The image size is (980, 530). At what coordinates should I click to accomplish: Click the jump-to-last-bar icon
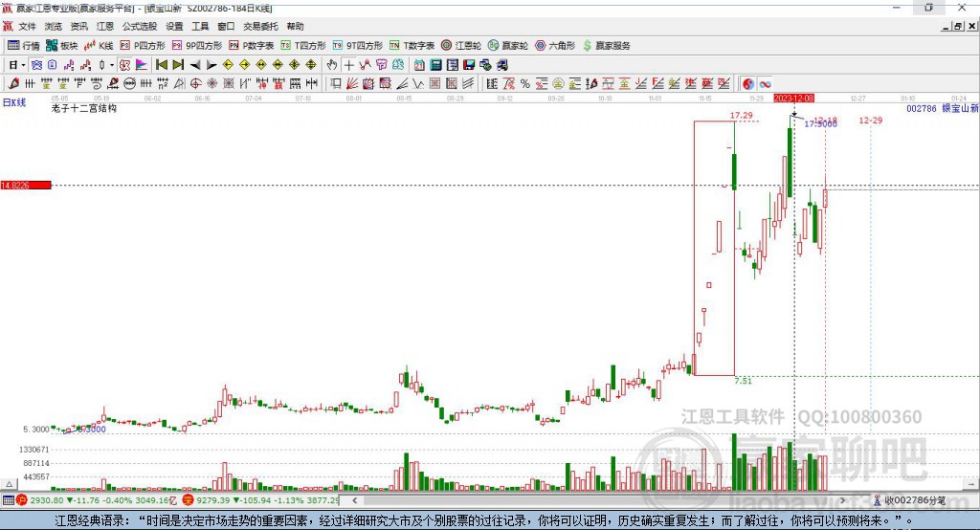point(178,65)
